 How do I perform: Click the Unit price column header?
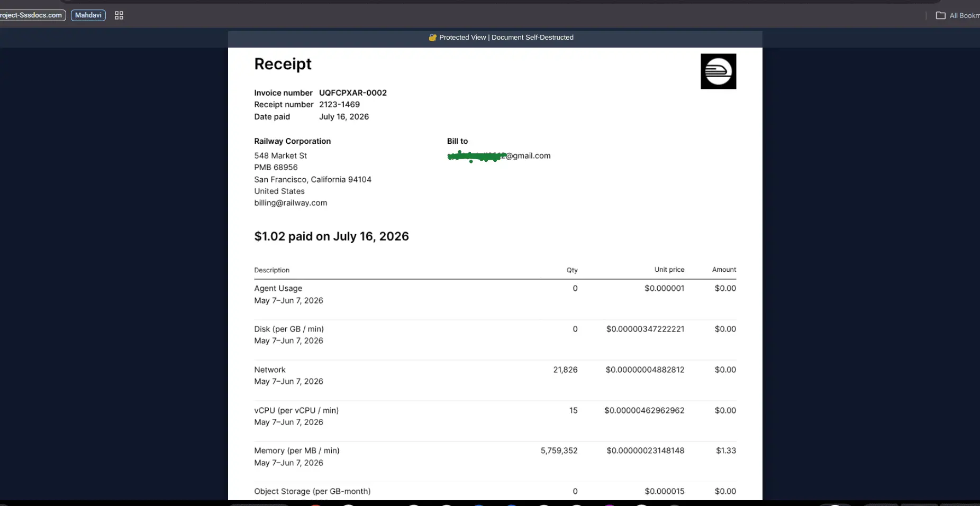(x=669, y=270)
